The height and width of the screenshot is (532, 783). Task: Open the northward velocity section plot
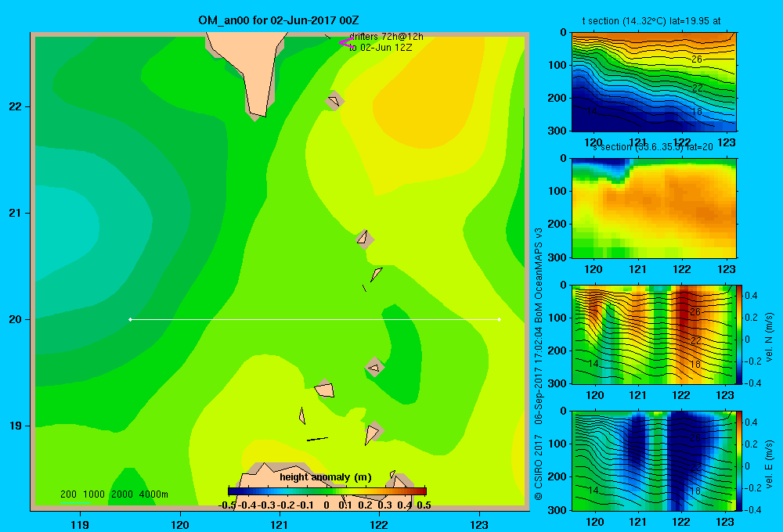pos(654,334)
